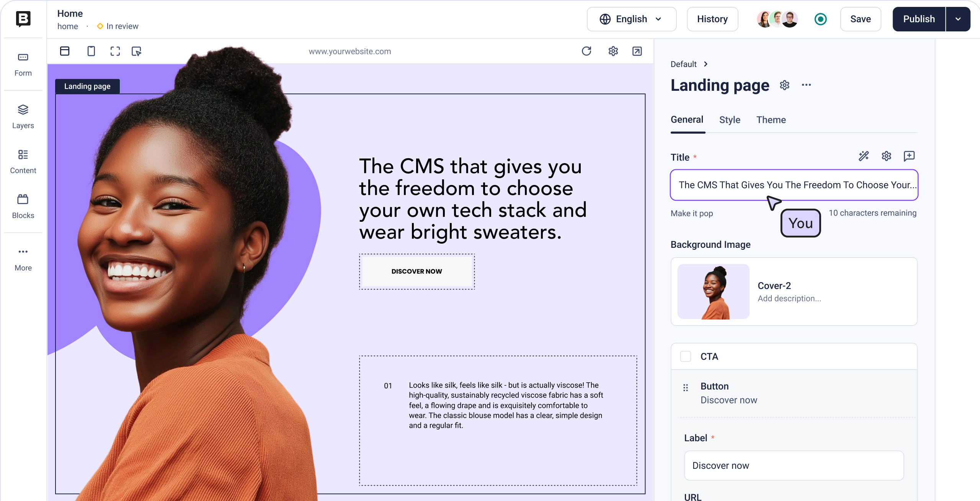The height and width of the screenshot is (501, 980).
Task: Open preview in new window icon
Action: pyautogui.click(x=637, y=51)
